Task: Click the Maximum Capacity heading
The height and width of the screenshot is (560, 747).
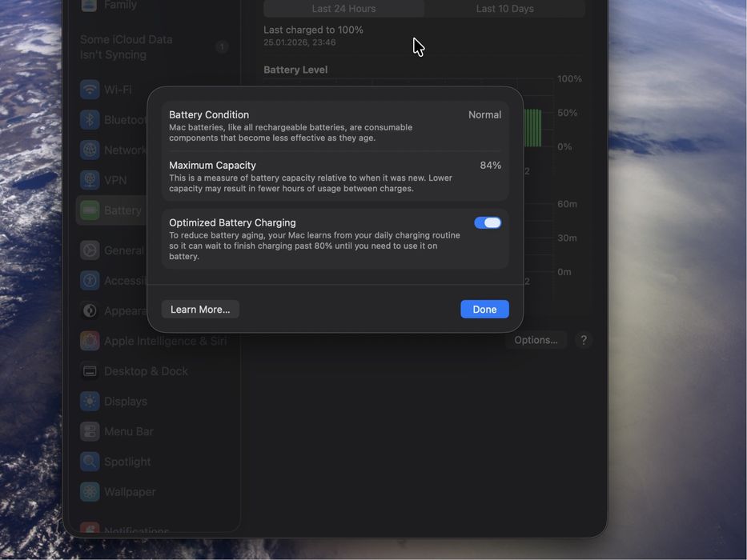Action: pos(212,166)
